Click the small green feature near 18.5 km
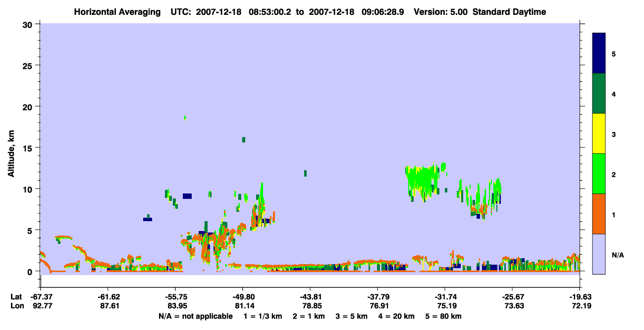This screenshot has height=330, width=644. click(185, 118)
